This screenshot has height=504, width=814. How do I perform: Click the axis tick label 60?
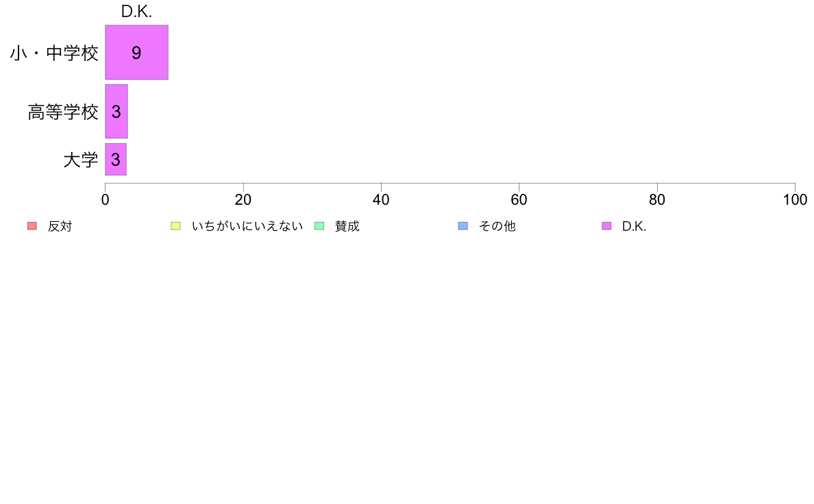pos(519,200)
